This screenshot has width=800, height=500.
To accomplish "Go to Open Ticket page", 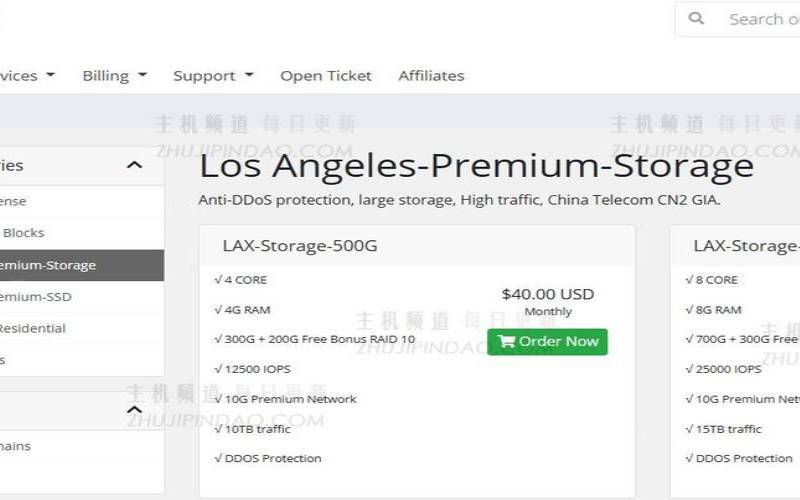I will tap(325, 76).
